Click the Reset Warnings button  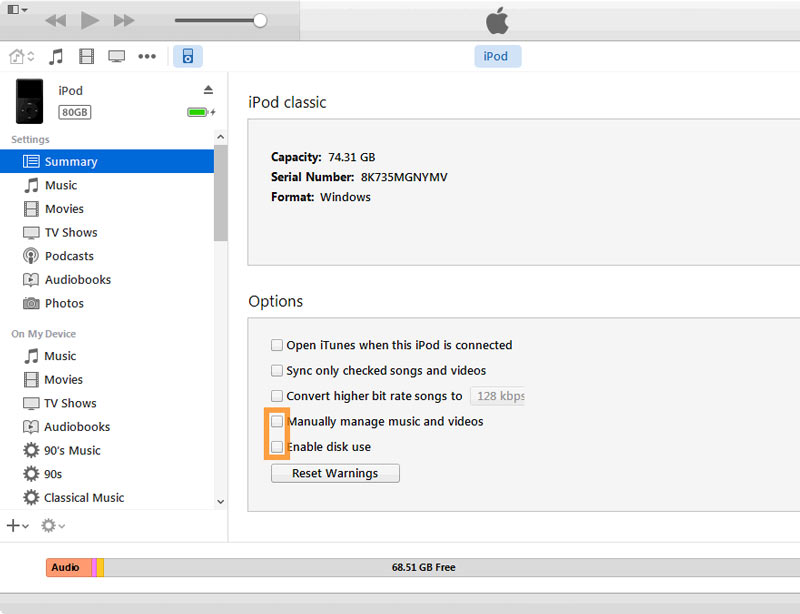[335, 473]
